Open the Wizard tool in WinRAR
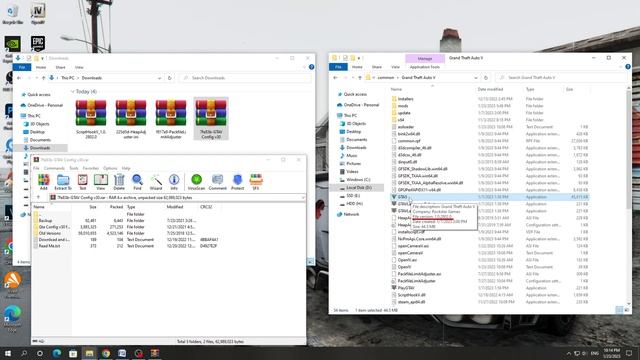Viewport: 640px width, 360px height. [156, 182]
